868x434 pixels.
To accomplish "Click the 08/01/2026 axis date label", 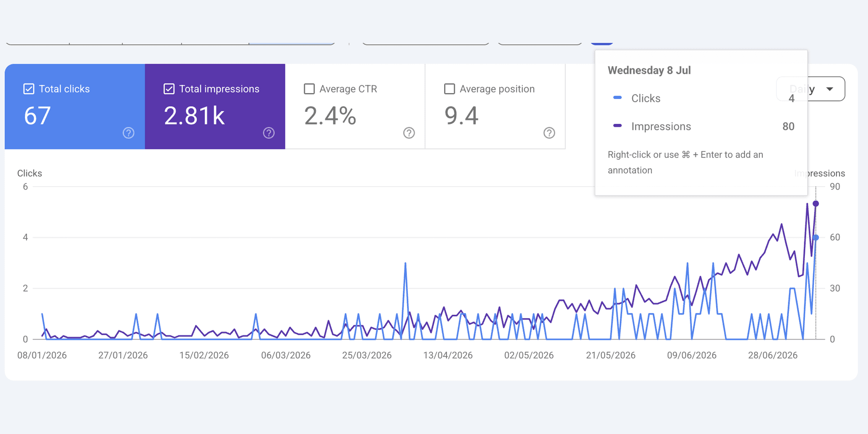I will (x=42, y=355).
